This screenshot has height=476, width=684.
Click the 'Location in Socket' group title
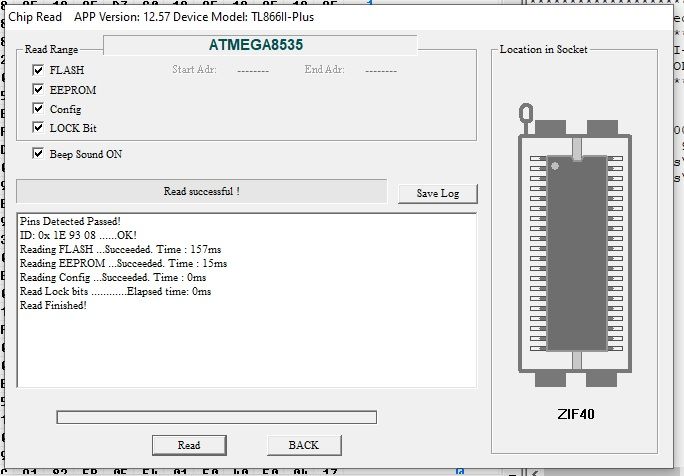click(544, 49)
